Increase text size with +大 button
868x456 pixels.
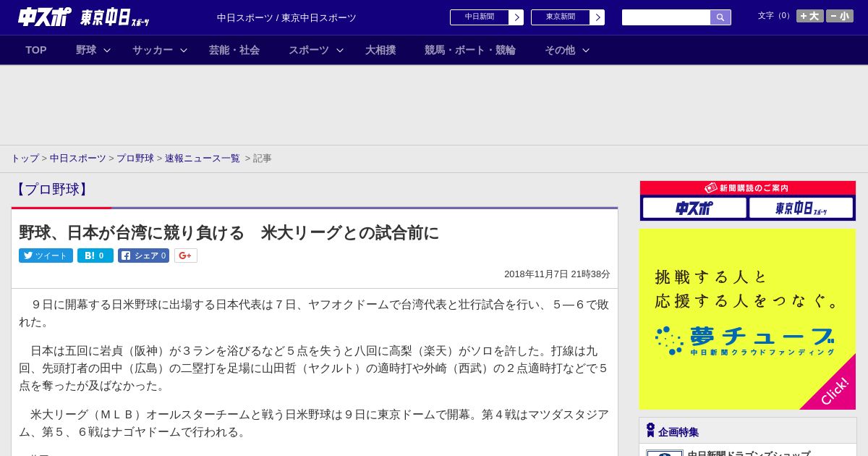coord(810,16)
